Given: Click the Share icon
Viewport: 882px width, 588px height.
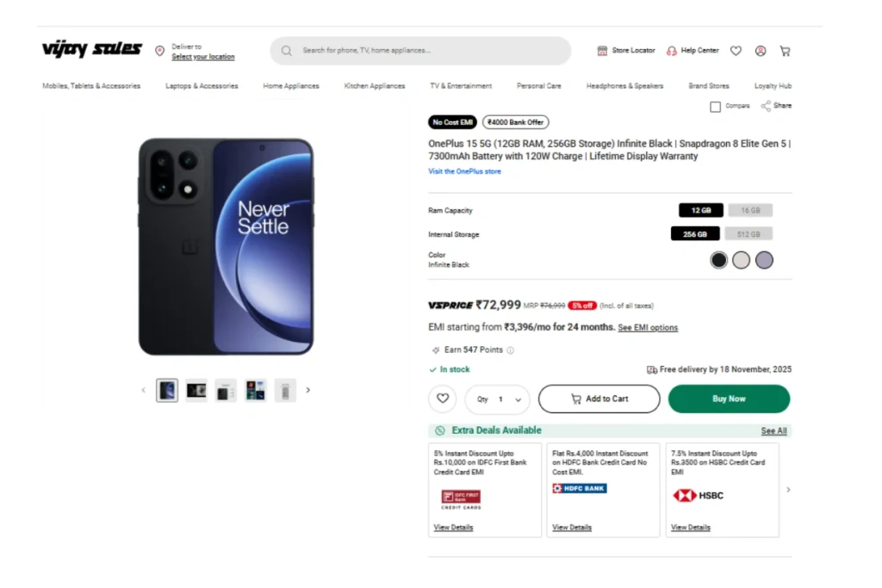Looking at the screenshot, I should point(767,106).
